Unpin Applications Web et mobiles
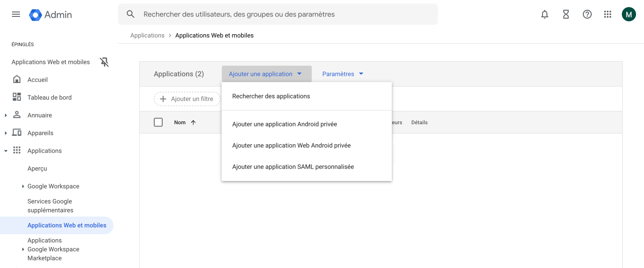644x268 pixels. point(104,62)
